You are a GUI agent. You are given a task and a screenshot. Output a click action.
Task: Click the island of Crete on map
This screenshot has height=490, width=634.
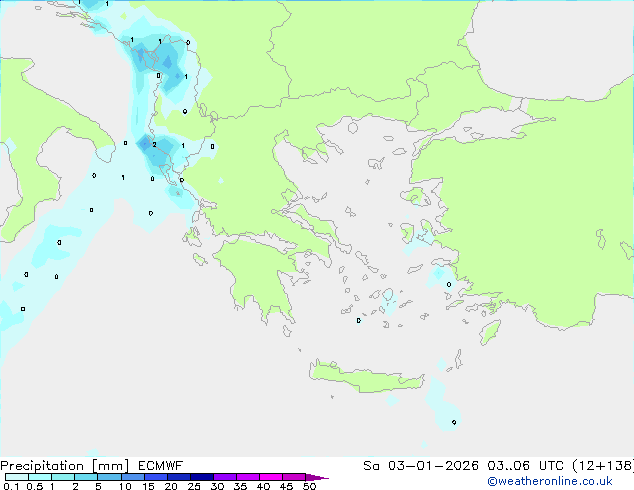[366, 377]
